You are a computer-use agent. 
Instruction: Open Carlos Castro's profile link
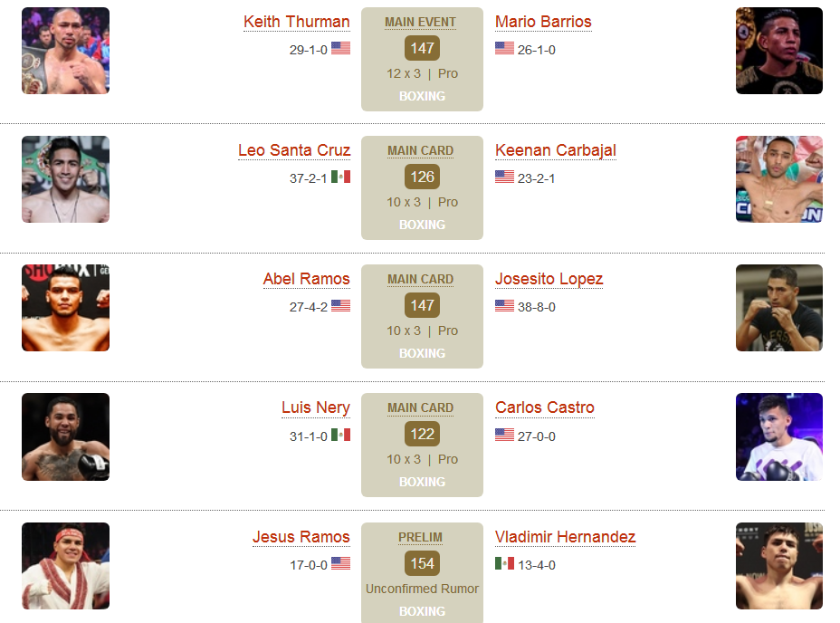click(545, 408)
